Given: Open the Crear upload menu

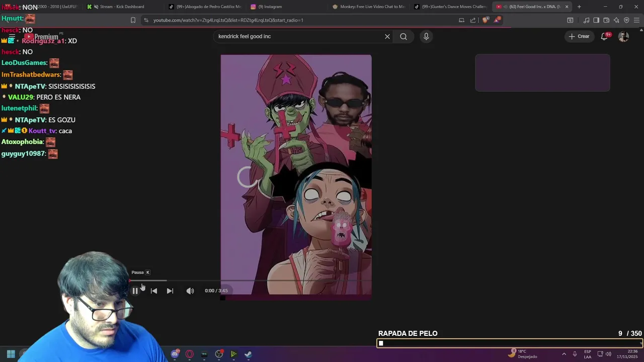Looking at the screenshot, I should (x=579, y=36).
